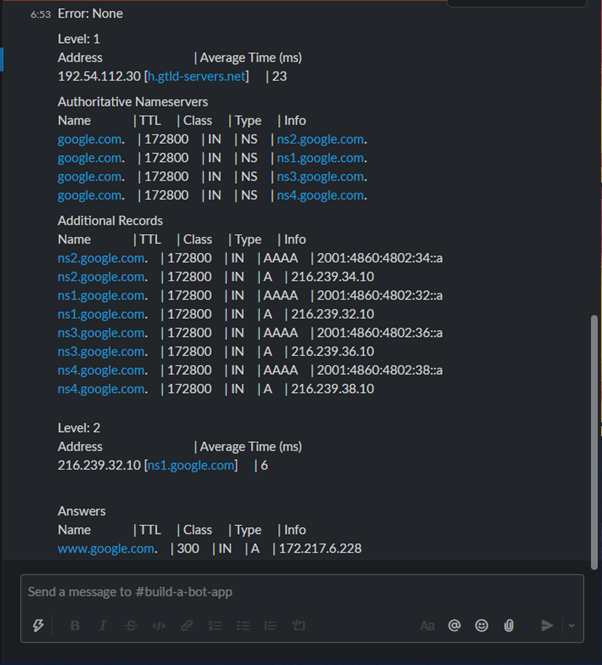Insert a hyperlink with the link icon

point(187,626)
